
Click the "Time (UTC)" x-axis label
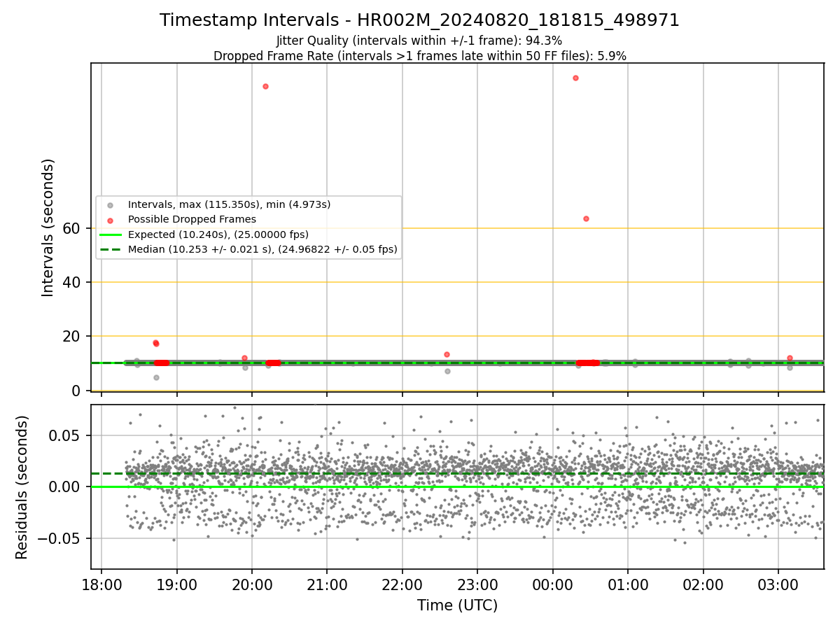click(457, 605)
